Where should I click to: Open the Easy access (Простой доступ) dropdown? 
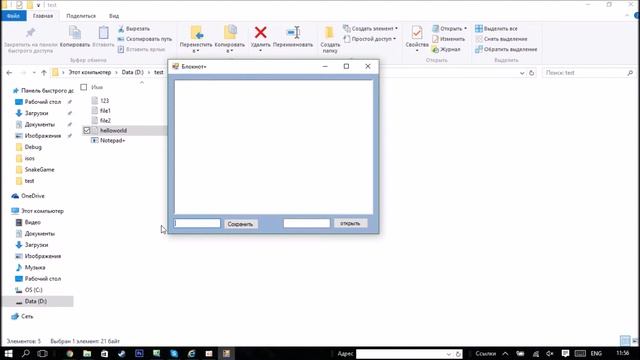[370, 39]
